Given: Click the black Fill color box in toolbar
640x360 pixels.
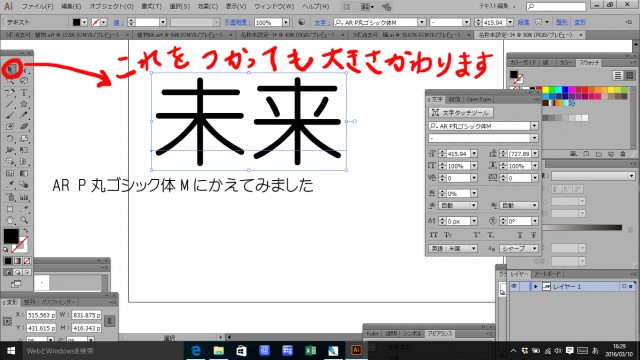Looking at the screenshot, I should pos(11,236).
